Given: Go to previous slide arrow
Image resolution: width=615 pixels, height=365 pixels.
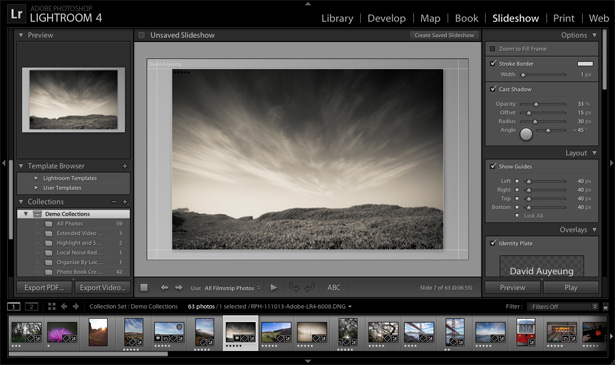Looking at the screenshot, I should click(164, 288).
